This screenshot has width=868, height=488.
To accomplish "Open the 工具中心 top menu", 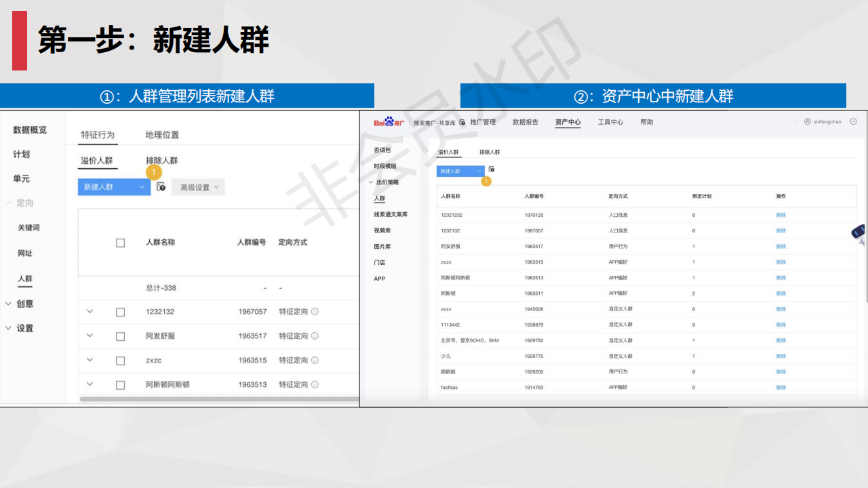I will [x=610, y=122].
